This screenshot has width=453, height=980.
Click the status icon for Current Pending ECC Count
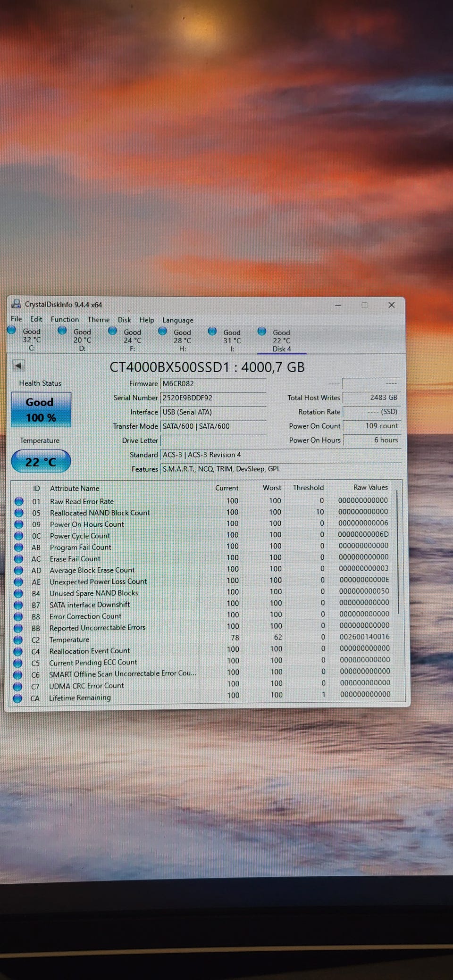(x=18, y=663)
